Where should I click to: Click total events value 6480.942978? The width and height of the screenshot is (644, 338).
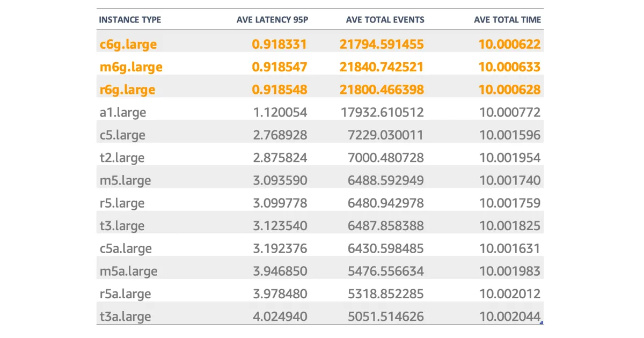(x=386, y=203)
